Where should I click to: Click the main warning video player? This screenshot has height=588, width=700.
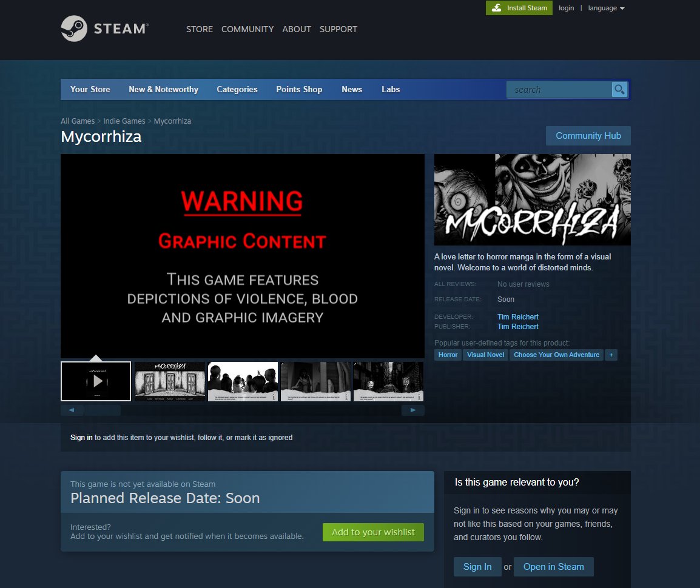point(243,256)
